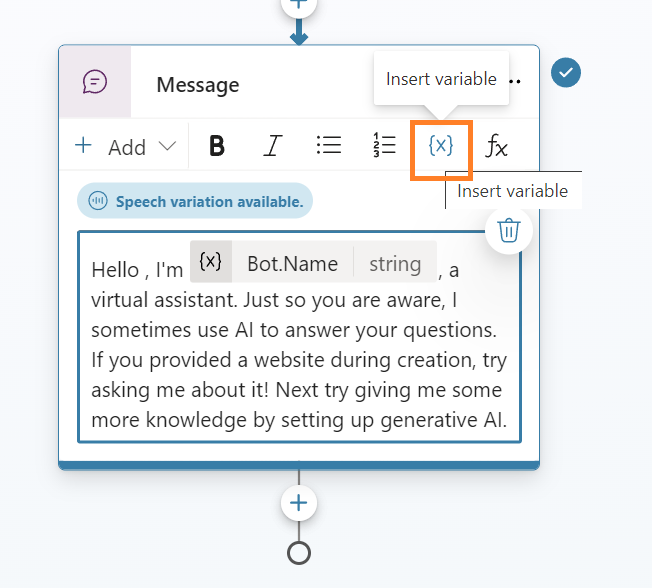
Task: Click the Insert variable {x} toolbar icon
Action: tap(441, 146)
